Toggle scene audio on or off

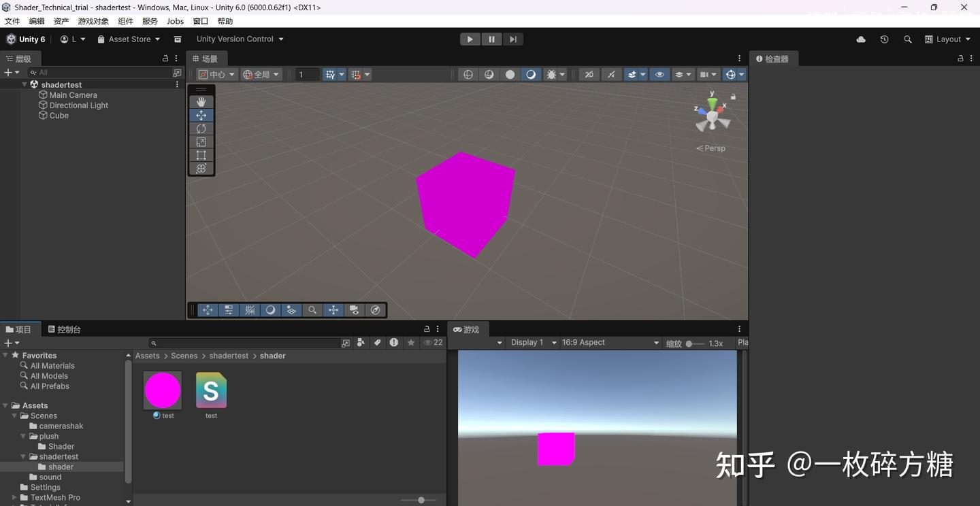611,74
